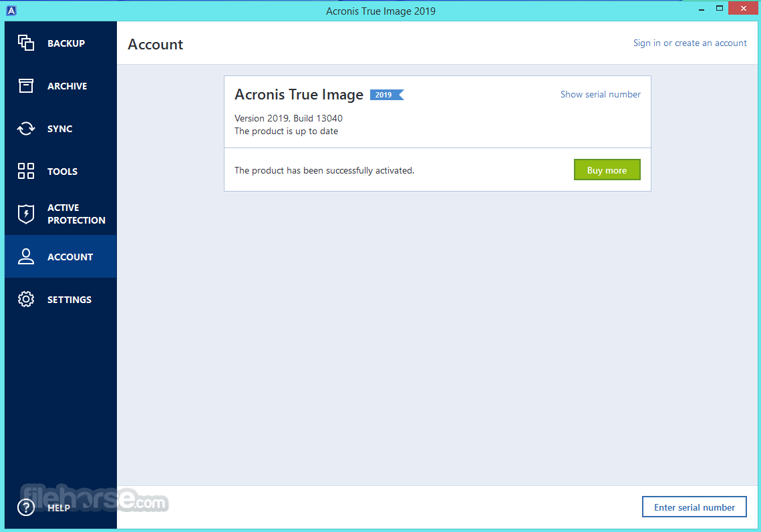Click the green Buy more button

607,170
